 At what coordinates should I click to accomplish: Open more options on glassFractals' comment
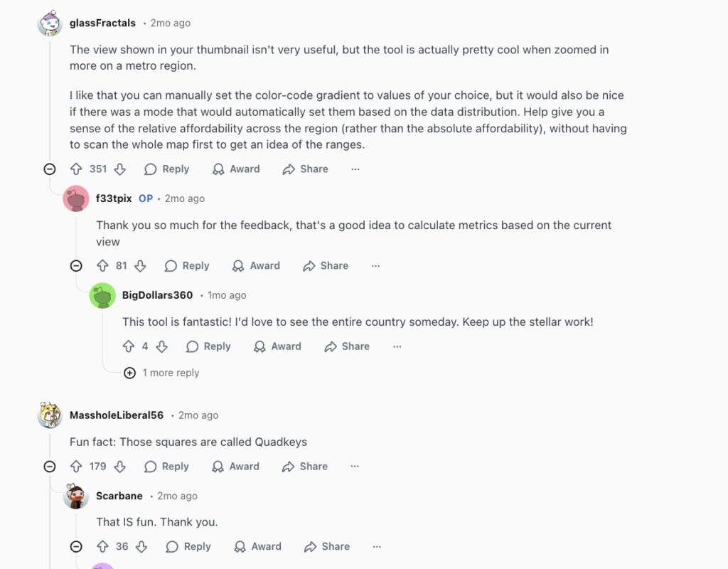coord(355,169)
